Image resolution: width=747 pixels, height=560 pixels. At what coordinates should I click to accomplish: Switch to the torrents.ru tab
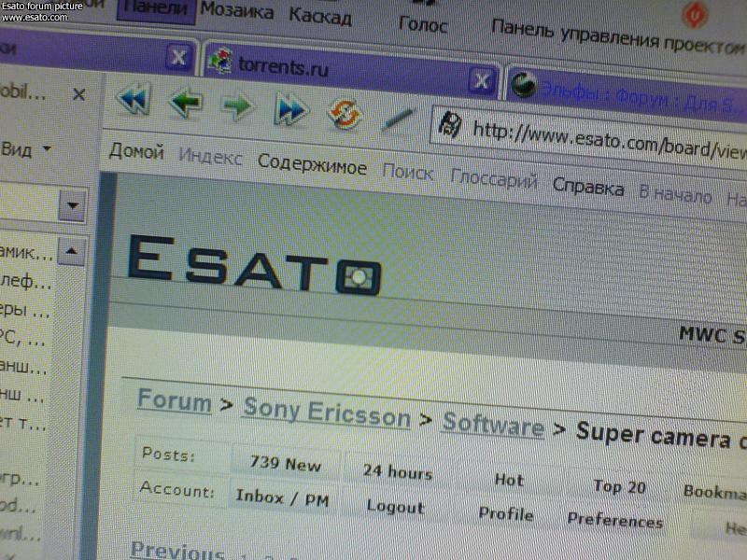[351, 71]
